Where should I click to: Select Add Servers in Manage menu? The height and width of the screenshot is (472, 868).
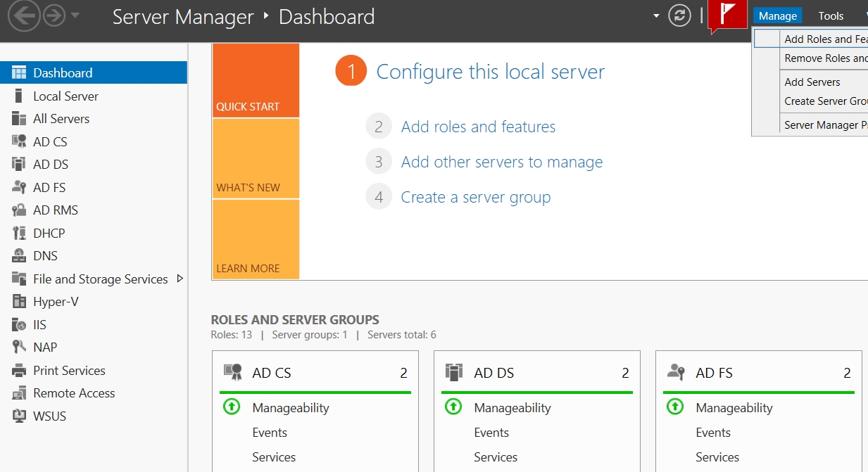coord(811,82)
